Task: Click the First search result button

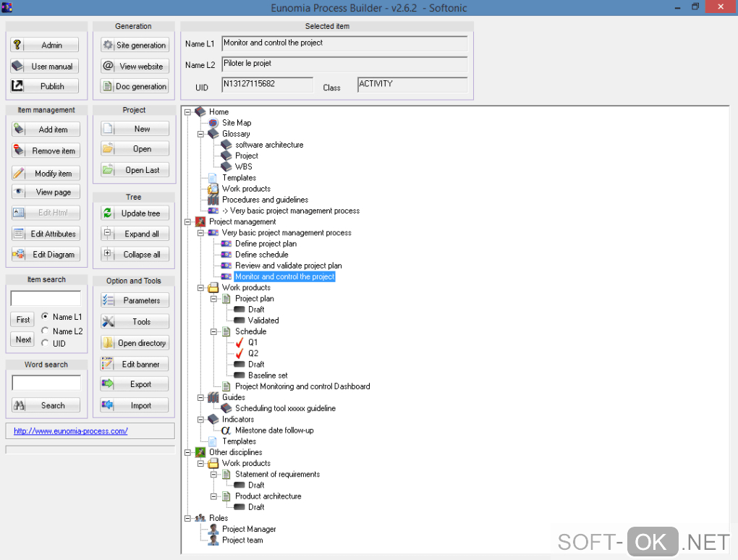Action: click(x=22, y=320)
